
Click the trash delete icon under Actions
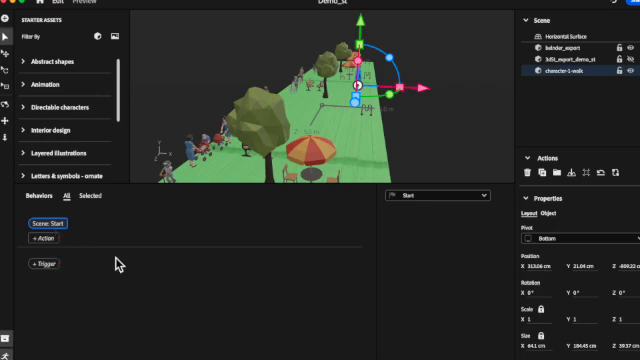pyautogui.click(x=527, y=173)
